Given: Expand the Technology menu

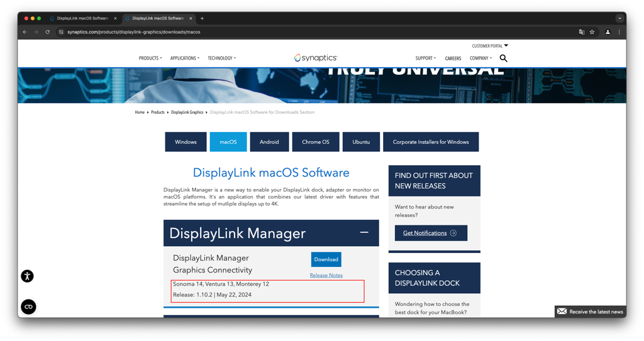Looking at the screenshot, I should pyautogui.click(x=222, y=58).
